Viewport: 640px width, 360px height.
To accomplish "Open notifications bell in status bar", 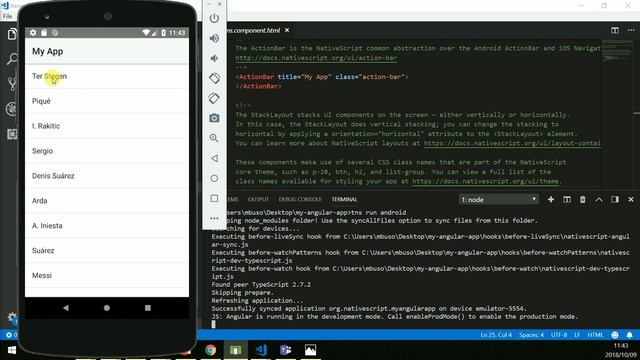I will 629,335.
